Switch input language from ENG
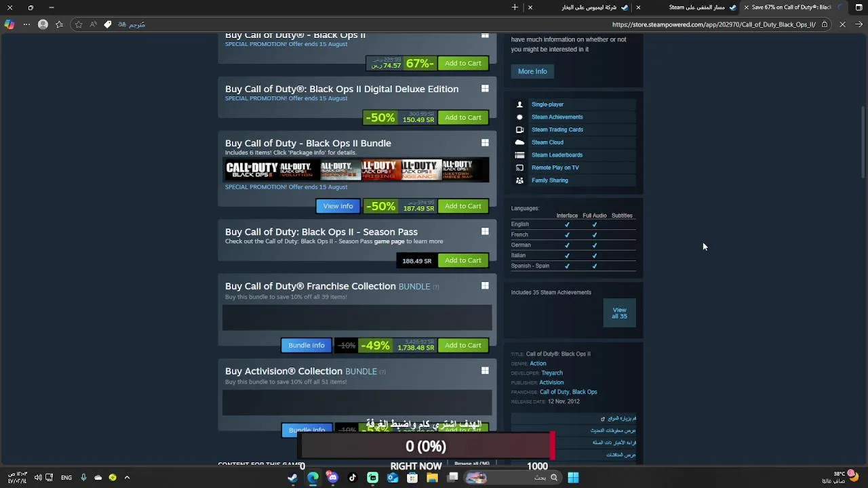868x488 pixels. (66, 478)
